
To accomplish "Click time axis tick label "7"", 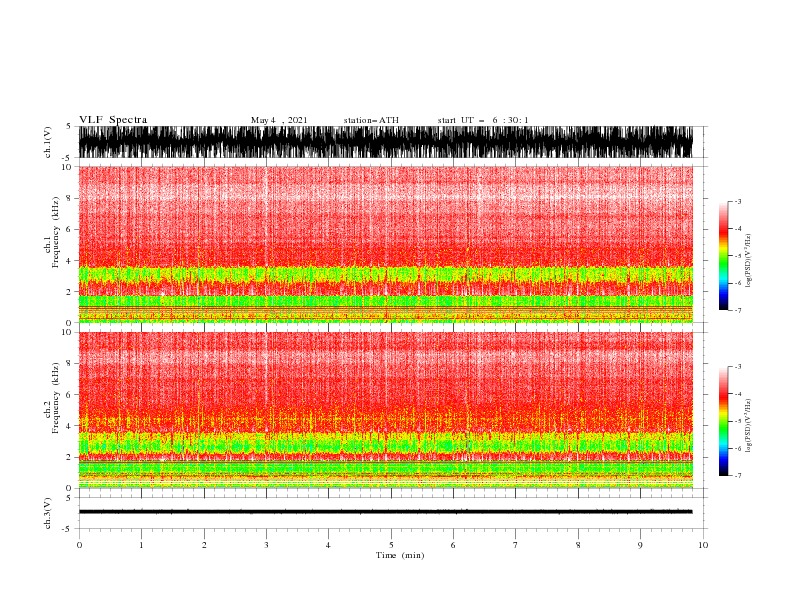I will point(516,545).
